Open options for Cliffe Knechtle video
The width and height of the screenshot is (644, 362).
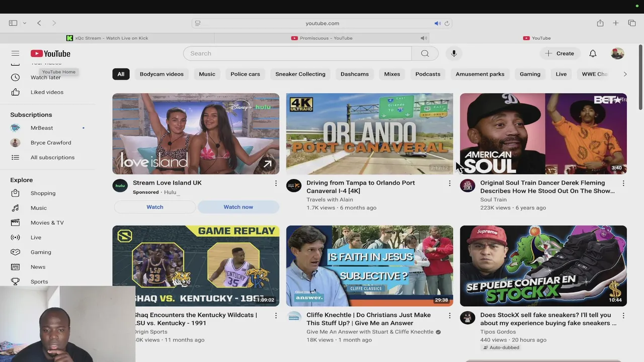click(x=450, y=316)
